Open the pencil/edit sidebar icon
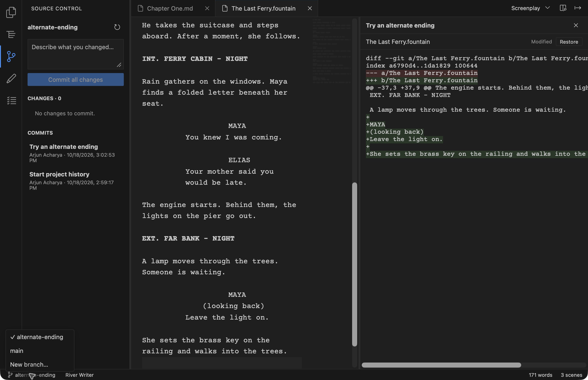Image resolution: width=588 pixels, height=380 pixels. (x=11, y=78)
